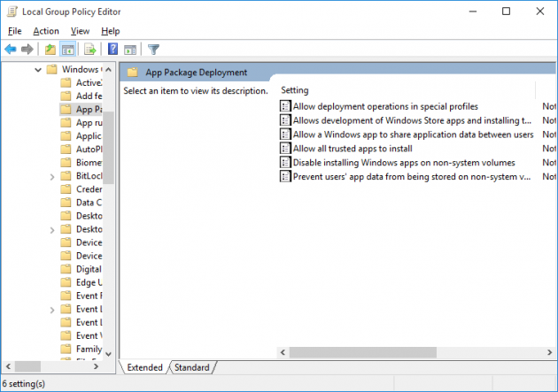Viewport: 558px width, 392px height.
Task: Click the folder icon next to BitLoc tree node
Action: click(66, 175)
